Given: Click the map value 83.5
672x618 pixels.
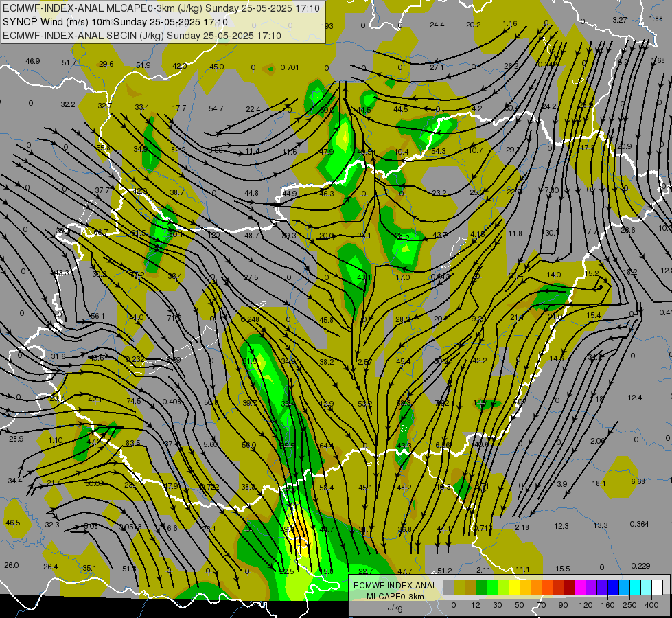Looking at the screenshot, I should coord(133,443).
